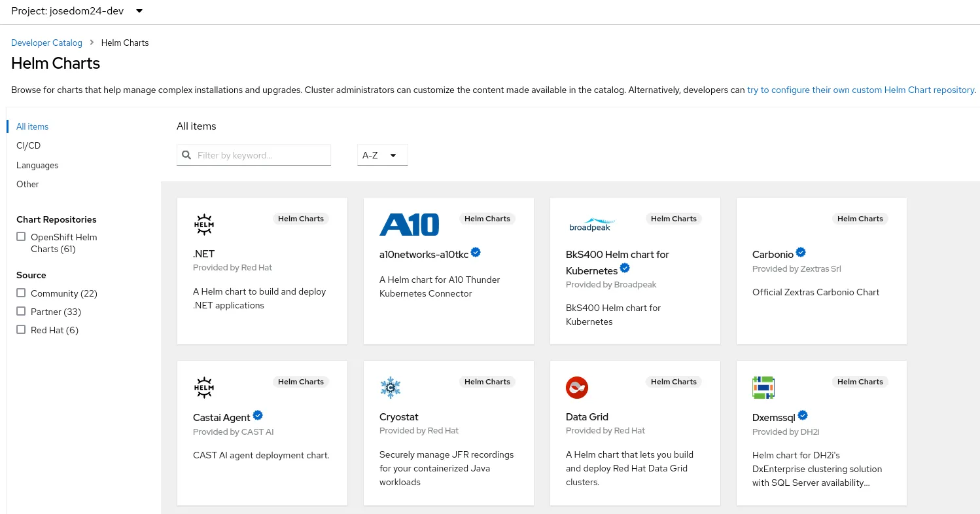980x514 pixels.
Task: Select the CI/CD category
Action: pyautogui.click(x=29, y=145)
